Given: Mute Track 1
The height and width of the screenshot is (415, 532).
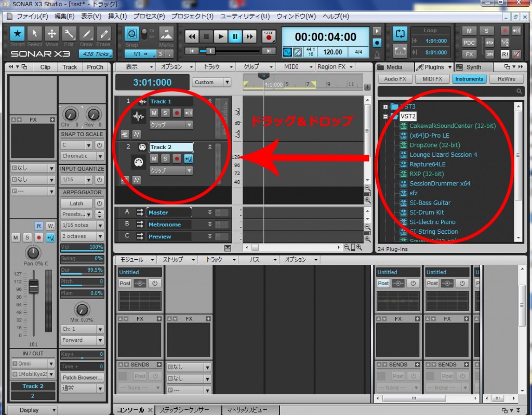Looking at the screenshot, I should pos(154,113).
